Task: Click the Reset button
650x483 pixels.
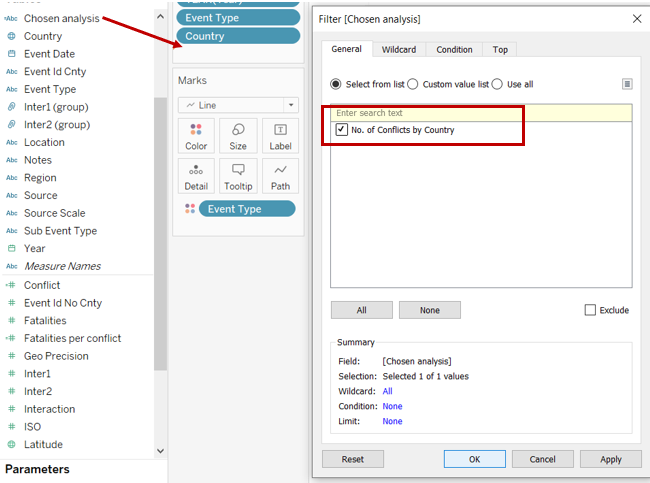Action: click(x=352, y=459)
